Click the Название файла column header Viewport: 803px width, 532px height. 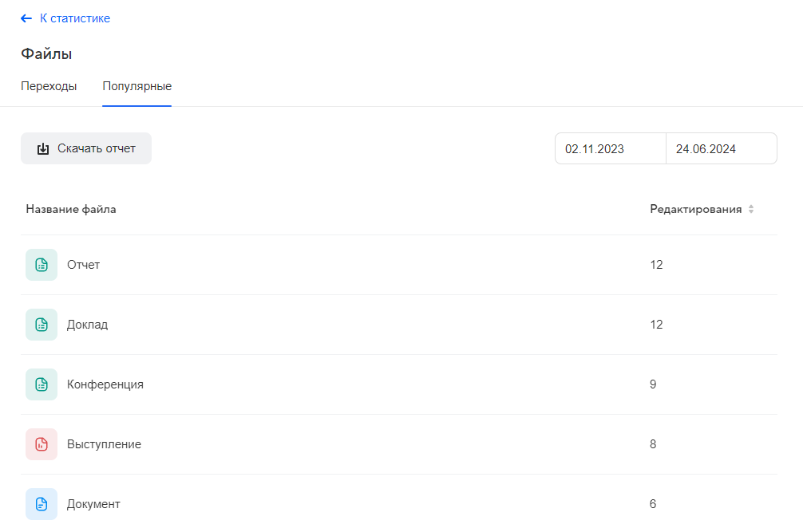[x=71, y=210]
